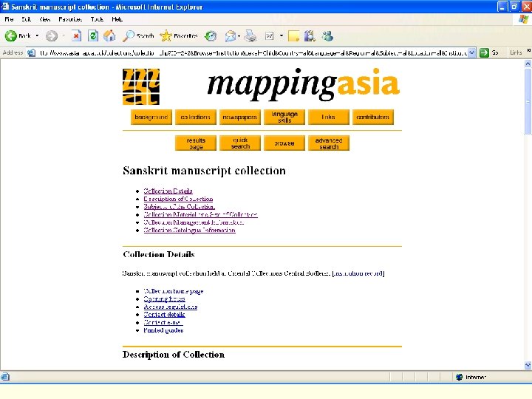
Task: Click the vertical scrollbar up arrow
Action: point(528,64)
